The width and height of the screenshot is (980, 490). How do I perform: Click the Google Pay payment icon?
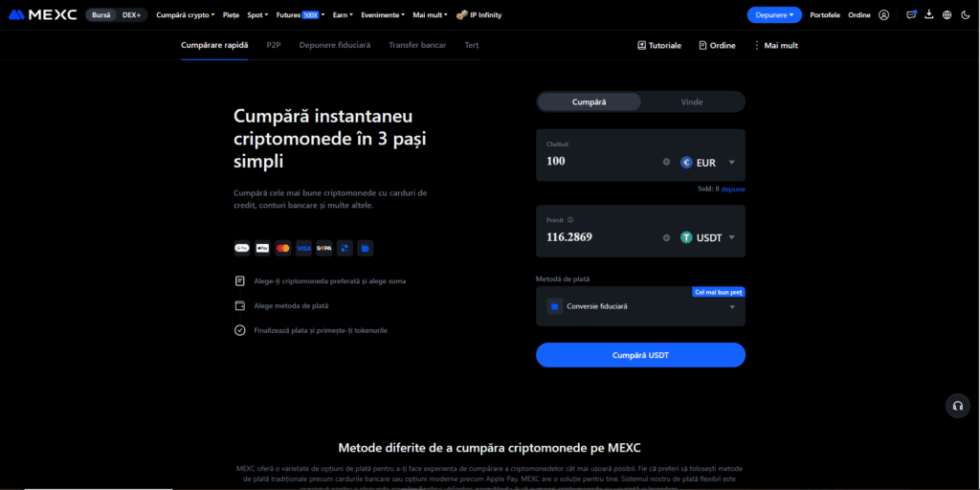(x=242, y=248)
